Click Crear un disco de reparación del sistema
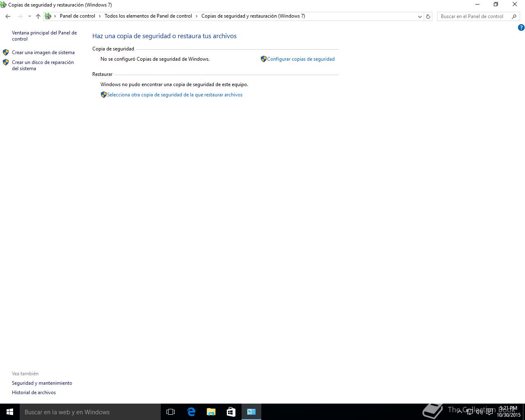Image resolution: width=525 pixels, height=420 pixels. [x=43, y=65]
